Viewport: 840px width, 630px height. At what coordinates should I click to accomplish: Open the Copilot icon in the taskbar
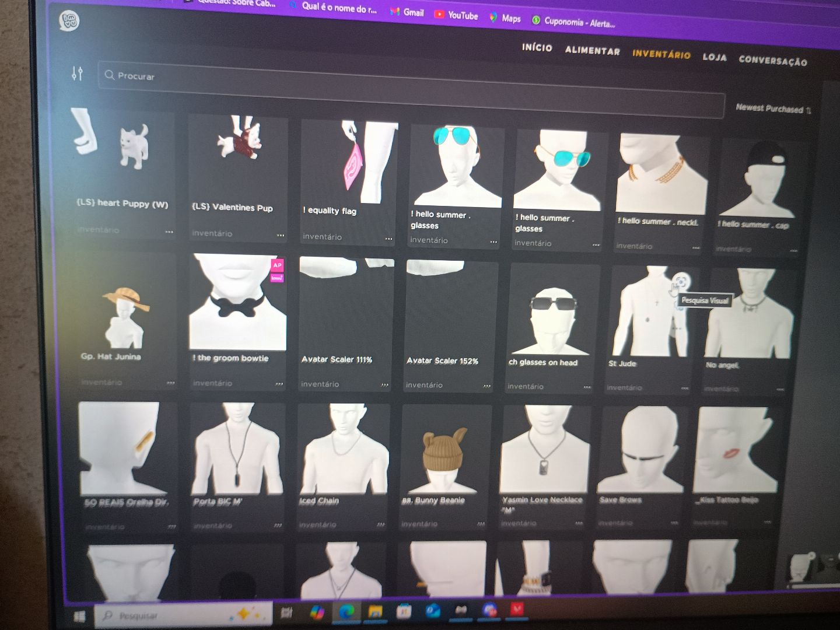coord(317,612)
